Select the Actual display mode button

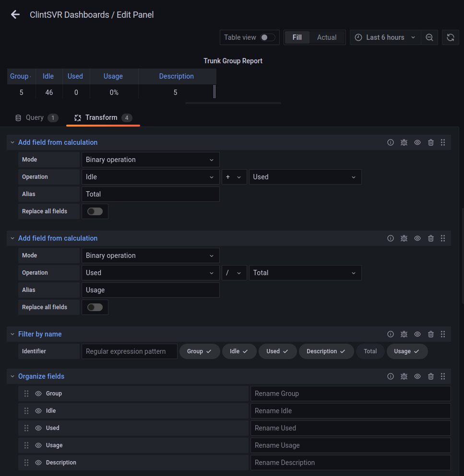326,37
